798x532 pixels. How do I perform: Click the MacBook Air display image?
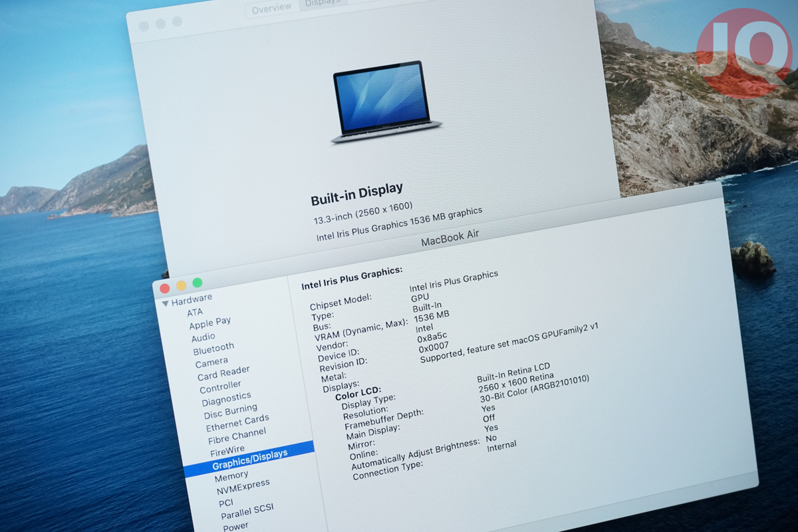385,101
